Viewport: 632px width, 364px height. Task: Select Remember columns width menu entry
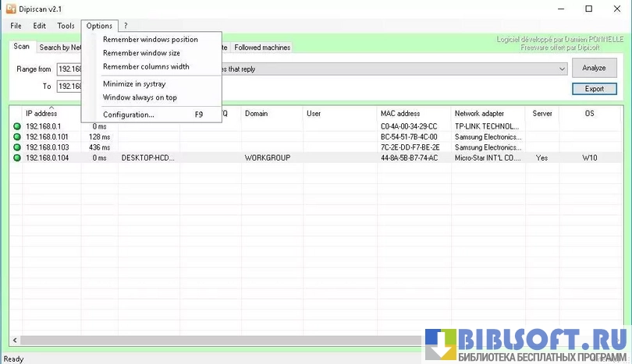pyautogui.click(x=146, y=67)
